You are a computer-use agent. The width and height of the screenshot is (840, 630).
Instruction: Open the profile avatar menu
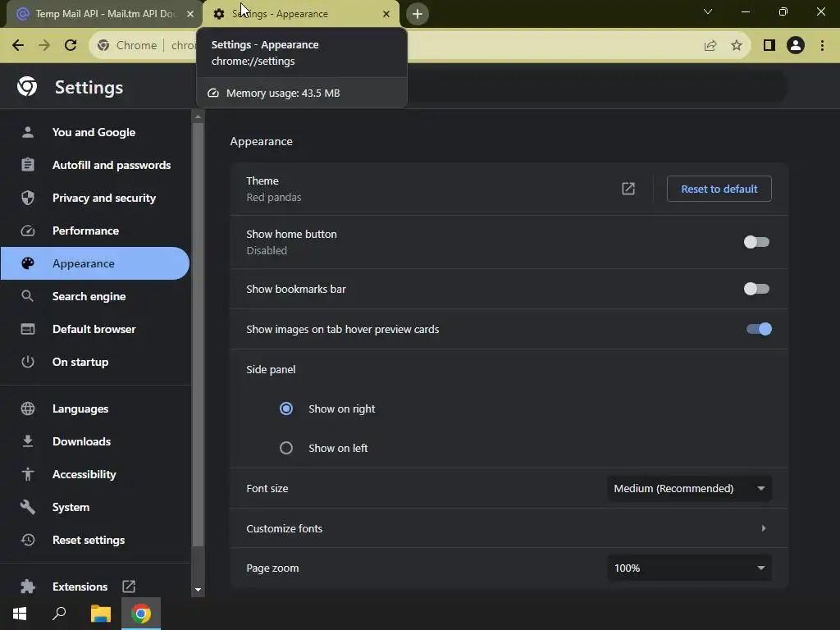tap(796, 46)
